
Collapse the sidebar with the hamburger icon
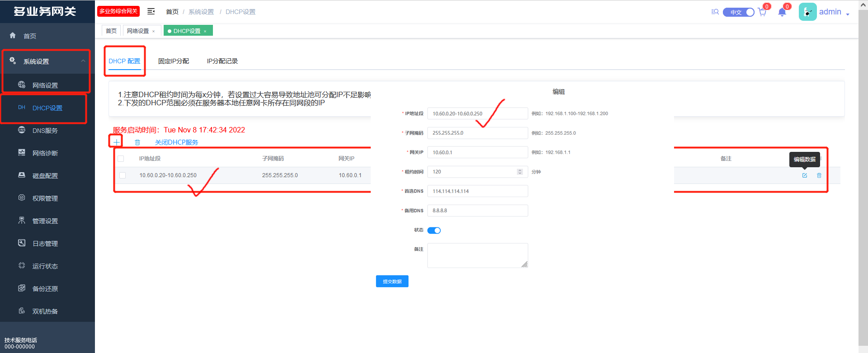click(151, 11)
